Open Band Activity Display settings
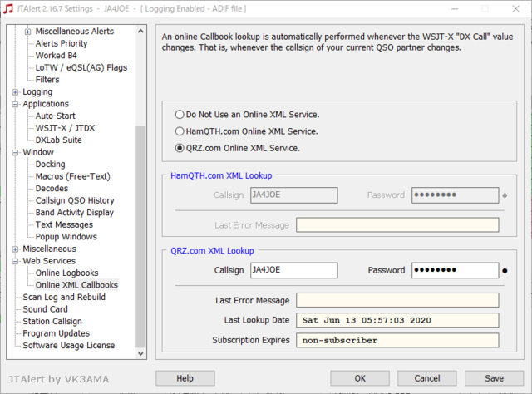 pyautogui.click(x=75, y=213)
